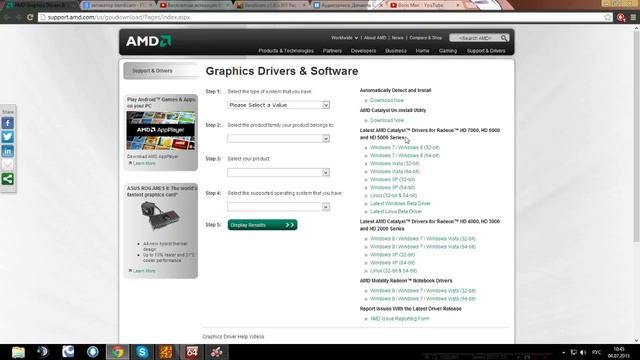640x360 pixels.
Task: Open the Partners menu
Action: (332, 51)
